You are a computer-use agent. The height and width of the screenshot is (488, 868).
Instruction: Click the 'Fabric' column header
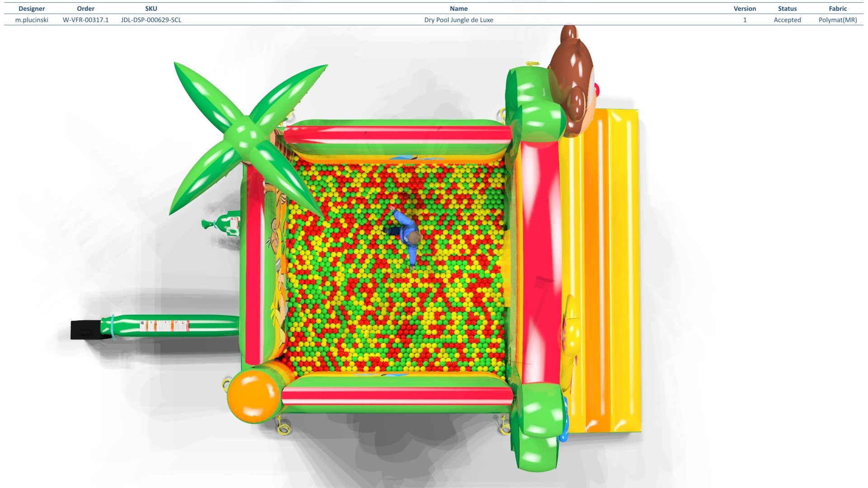tap(838, 9)
